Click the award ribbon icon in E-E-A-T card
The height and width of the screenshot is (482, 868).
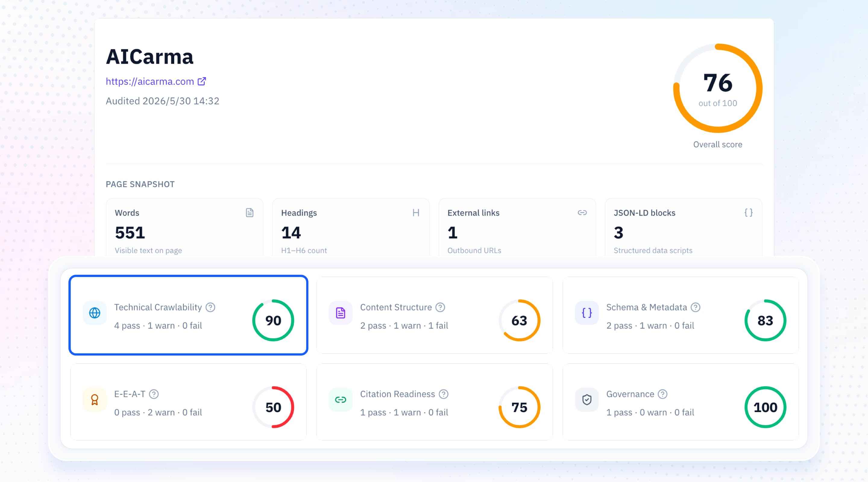[94, 400]
